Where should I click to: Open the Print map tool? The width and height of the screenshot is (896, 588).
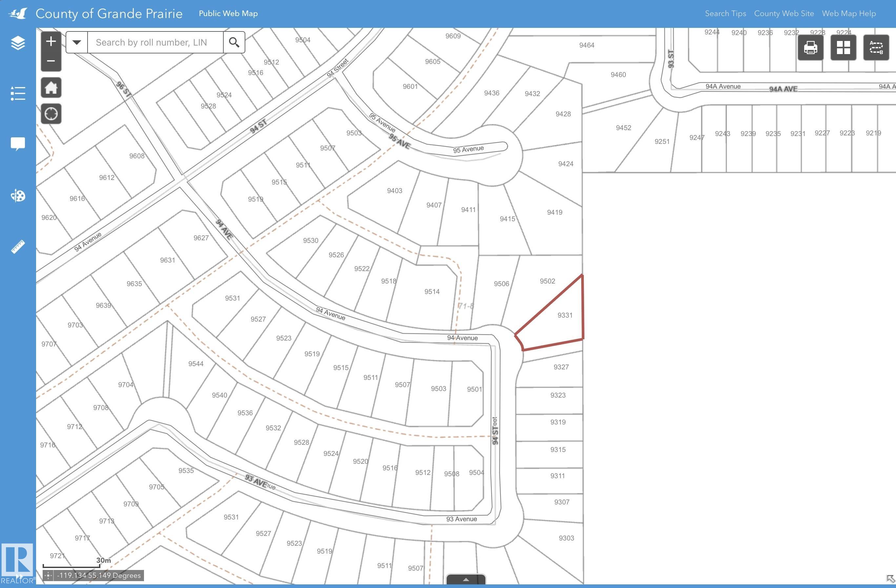pos(810,48)
